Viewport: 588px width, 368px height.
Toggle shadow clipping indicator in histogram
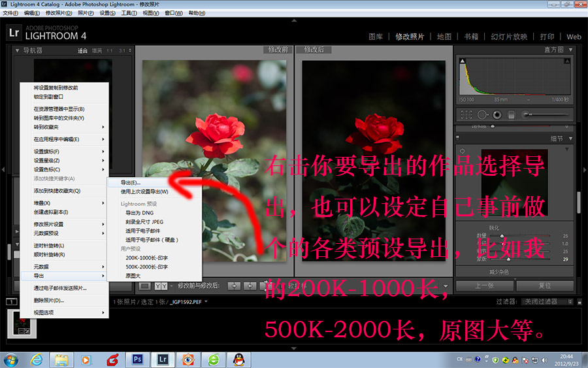click(x=463, y=61)
